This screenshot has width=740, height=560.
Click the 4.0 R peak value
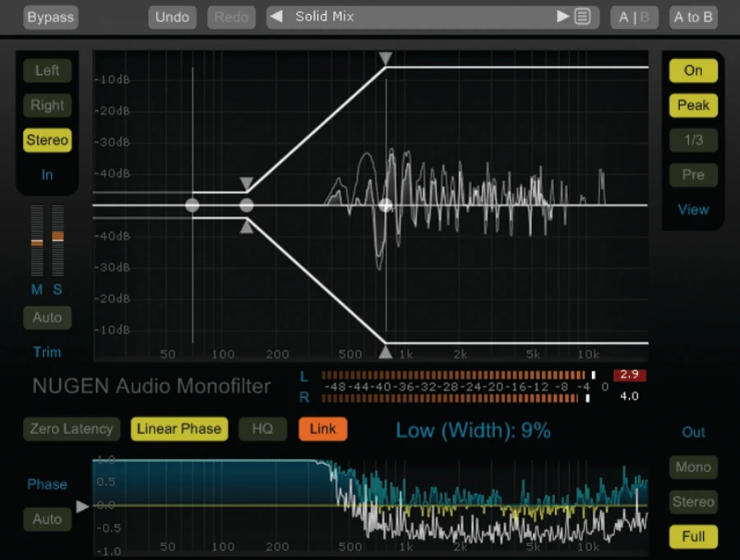(630, 396)
